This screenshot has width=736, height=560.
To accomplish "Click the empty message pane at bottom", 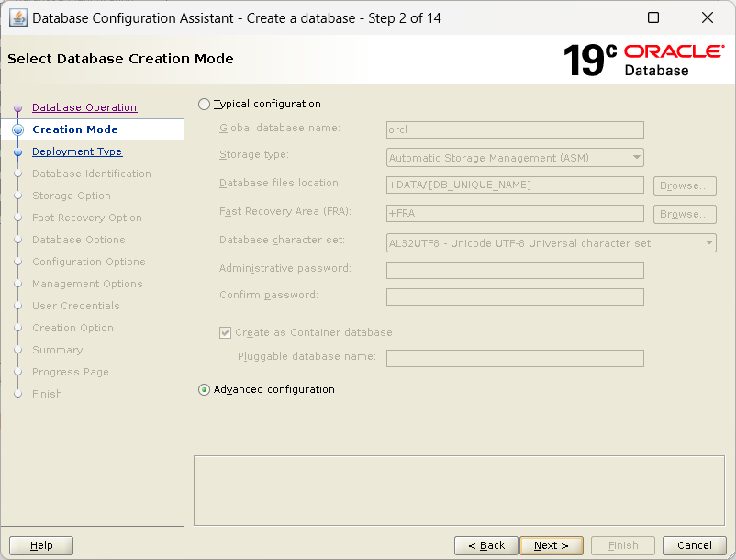I will click(x=459, y=490).
